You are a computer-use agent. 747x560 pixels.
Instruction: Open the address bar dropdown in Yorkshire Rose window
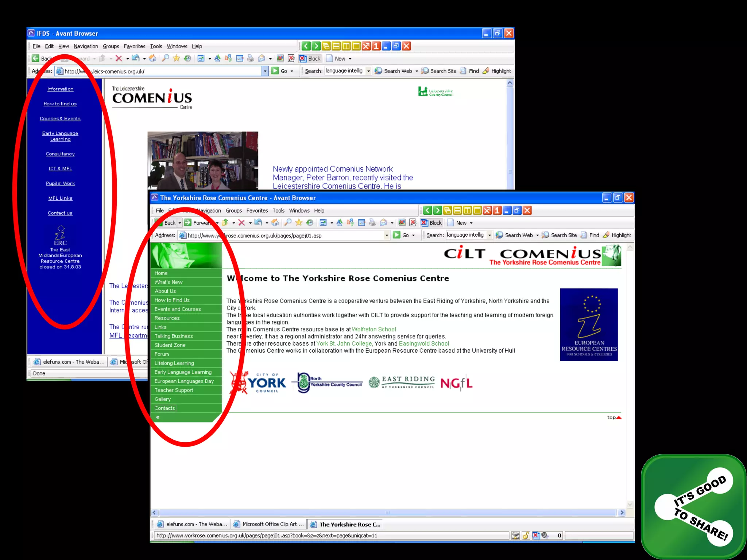(387, 236)
